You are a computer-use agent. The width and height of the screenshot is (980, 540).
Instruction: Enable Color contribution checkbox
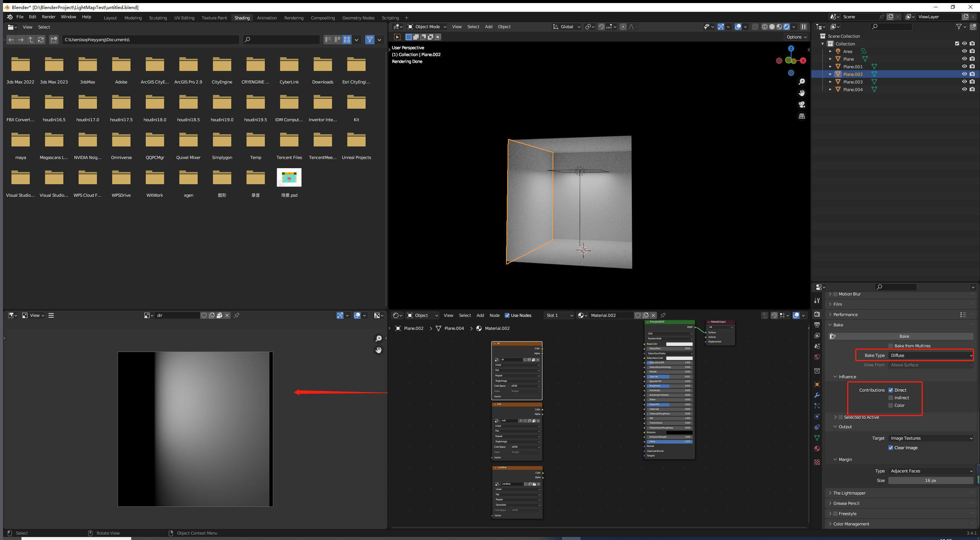click(891, 405)
